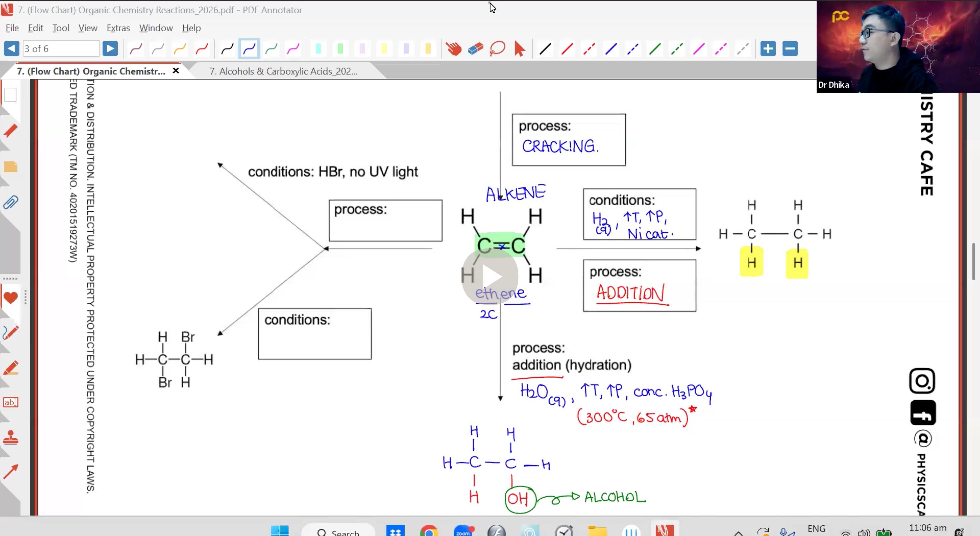
Task: Select the orange pen preset
Action: (180, 49)
